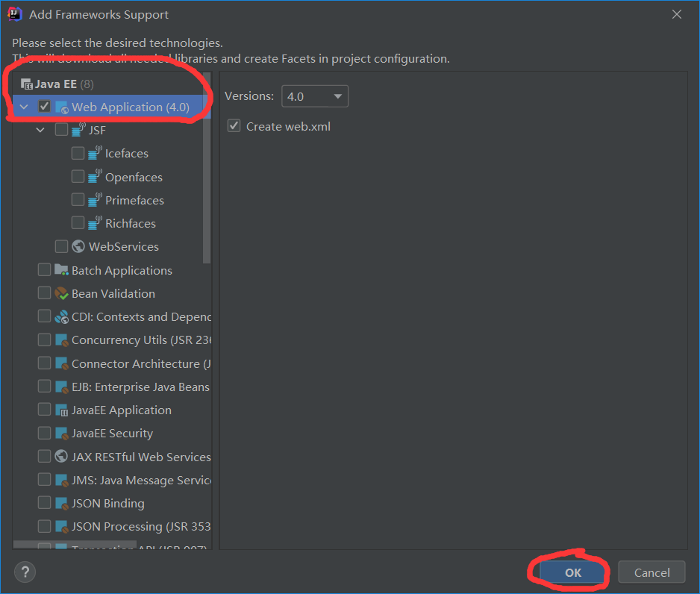The width and height of the screenshot is (700, 594).
Task: Open help with the question mark button
Action: click(25, 572)
